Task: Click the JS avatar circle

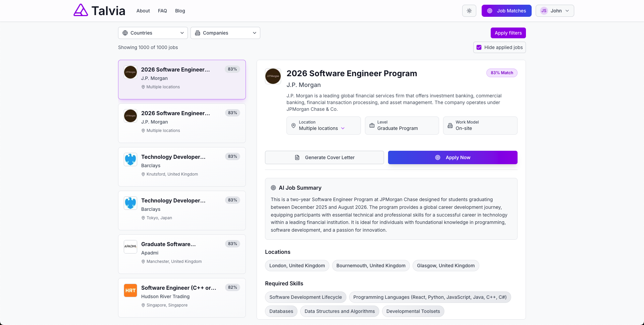Action: click(x=544, y=11)
